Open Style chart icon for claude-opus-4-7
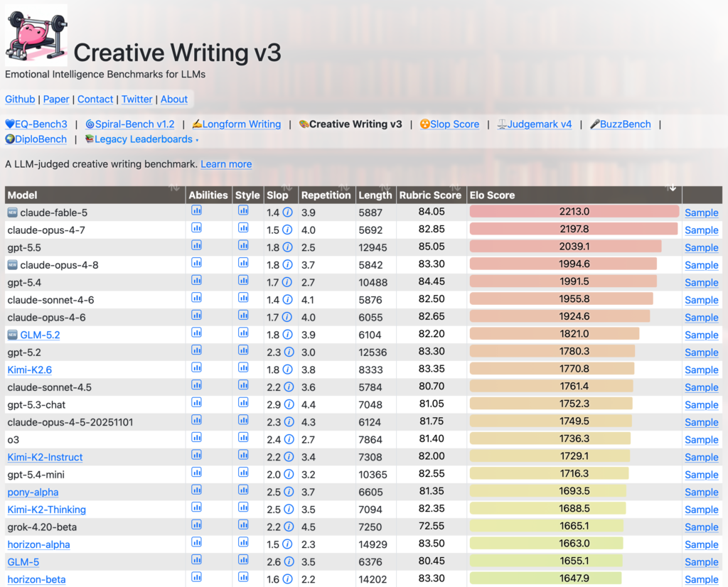This screenshot has height=587, width=728. pos(243,228)
